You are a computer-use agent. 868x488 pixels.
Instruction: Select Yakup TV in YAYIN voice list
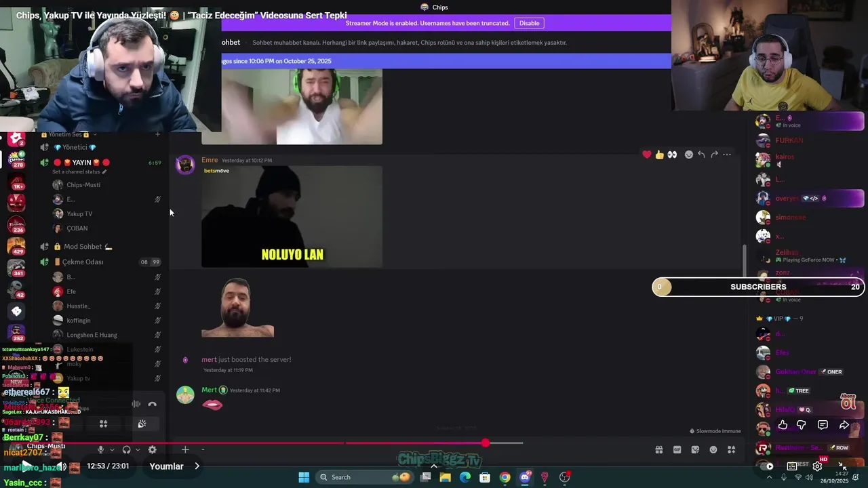(79, 213)
